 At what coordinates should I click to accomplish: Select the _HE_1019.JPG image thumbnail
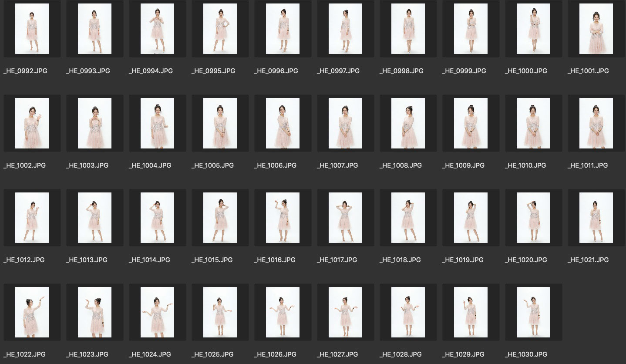point(471,218)
